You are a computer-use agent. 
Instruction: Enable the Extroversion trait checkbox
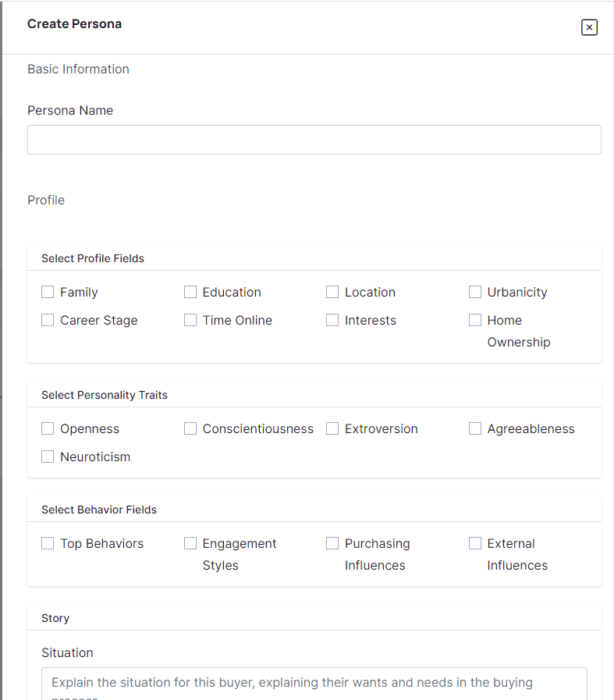click(x=332, y=428)
